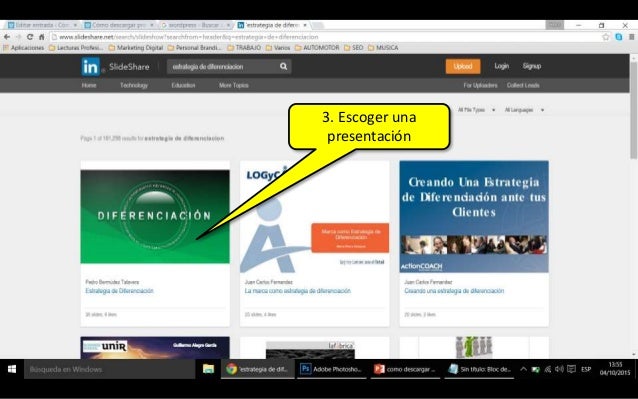Open For Uploaders navigation link
Screen dimensions: 638x399
(x=480, y=85)
